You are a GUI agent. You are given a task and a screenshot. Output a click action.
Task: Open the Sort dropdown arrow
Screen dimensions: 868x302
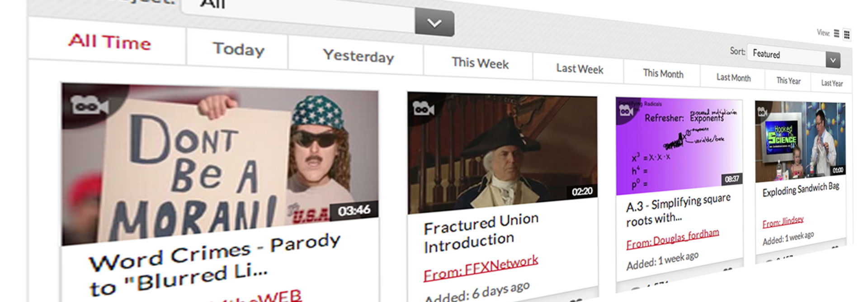click(x=833, y=60)
